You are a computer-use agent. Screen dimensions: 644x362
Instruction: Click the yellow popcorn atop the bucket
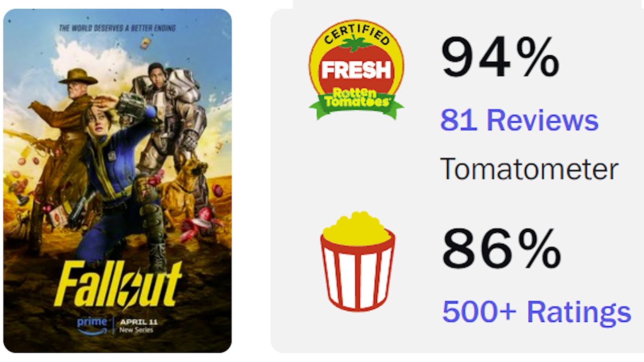(356, 229)
